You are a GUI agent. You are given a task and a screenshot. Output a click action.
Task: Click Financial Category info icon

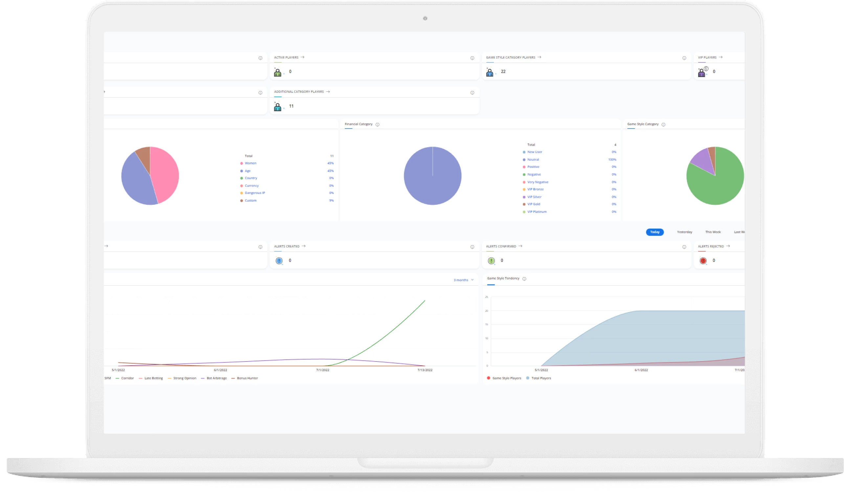377,125
